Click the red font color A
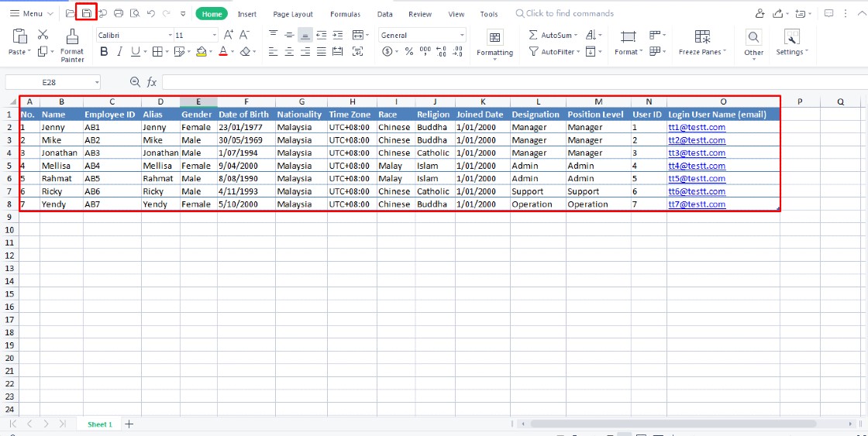The height and width of the screenshot is (436, 868). pyautogui.click(x=223, y=51)
